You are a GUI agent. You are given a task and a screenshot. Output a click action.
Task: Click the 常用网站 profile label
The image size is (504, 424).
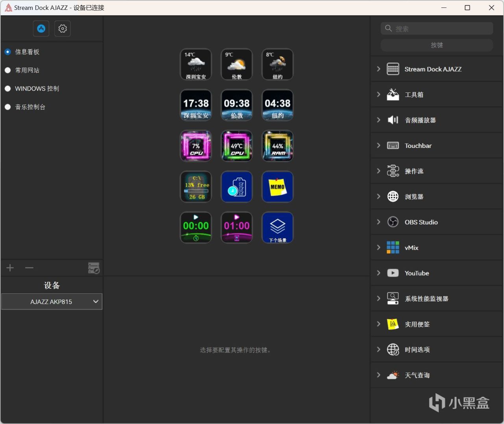(x=27, y=70)
